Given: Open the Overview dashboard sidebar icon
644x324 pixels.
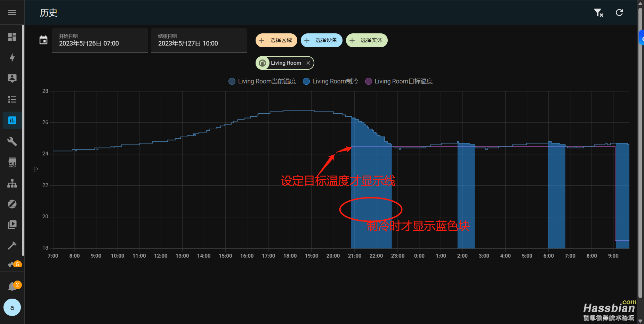Looking at the screenshot, I should [x=12, y=37].
